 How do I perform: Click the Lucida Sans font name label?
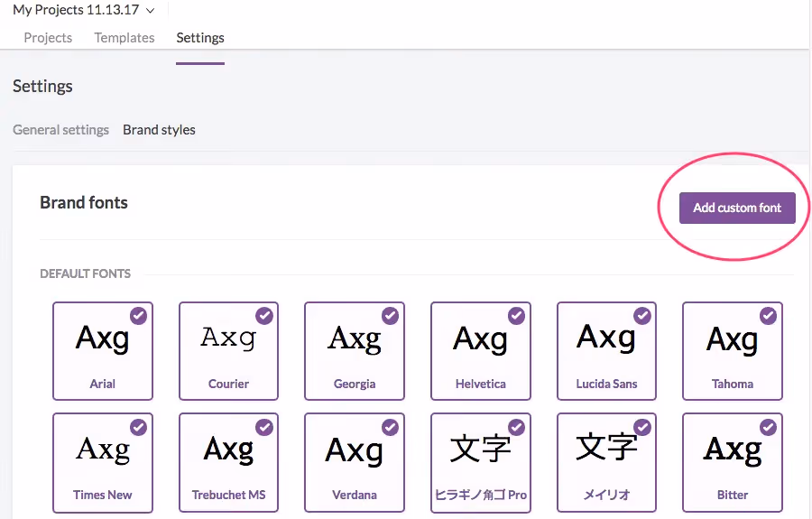click(x=606, y=384)
